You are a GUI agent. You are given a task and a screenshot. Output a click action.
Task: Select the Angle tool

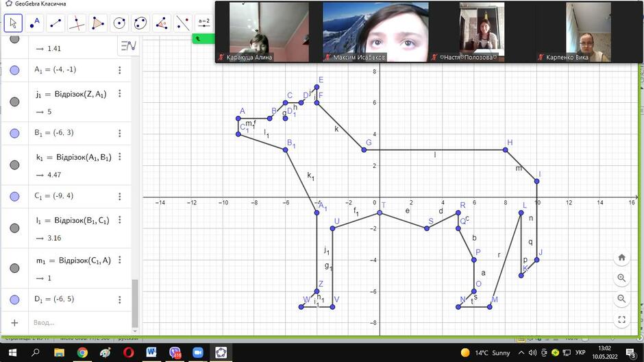[162, 23]
